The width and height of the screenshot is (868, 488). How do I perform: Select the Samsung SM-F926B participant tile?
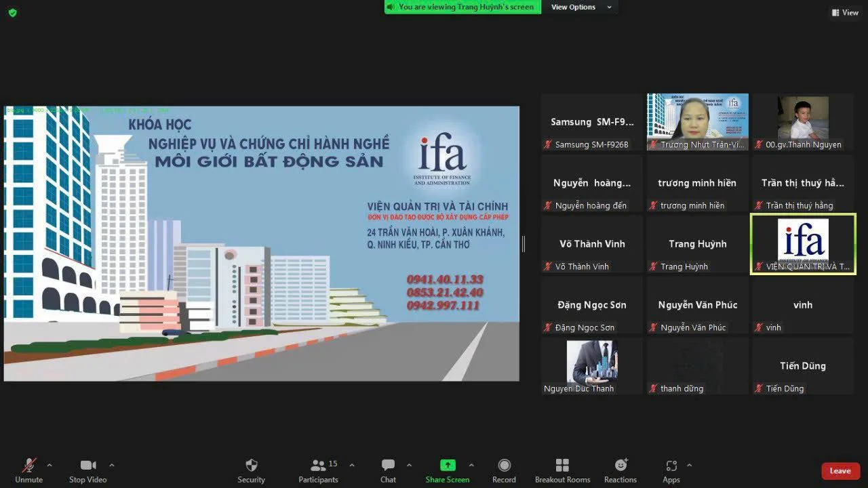click(x=592, y=122)
